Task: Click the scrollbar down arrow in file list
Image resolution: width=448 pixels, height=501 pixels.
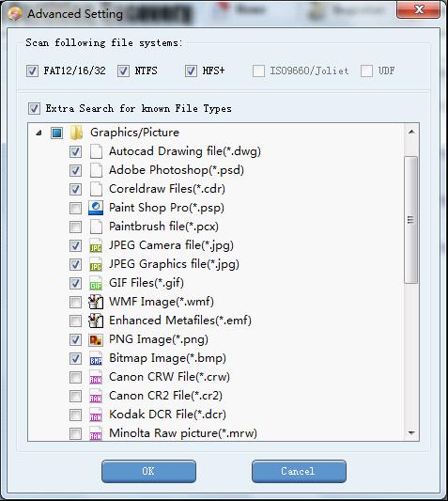Action: click(411, 433)
